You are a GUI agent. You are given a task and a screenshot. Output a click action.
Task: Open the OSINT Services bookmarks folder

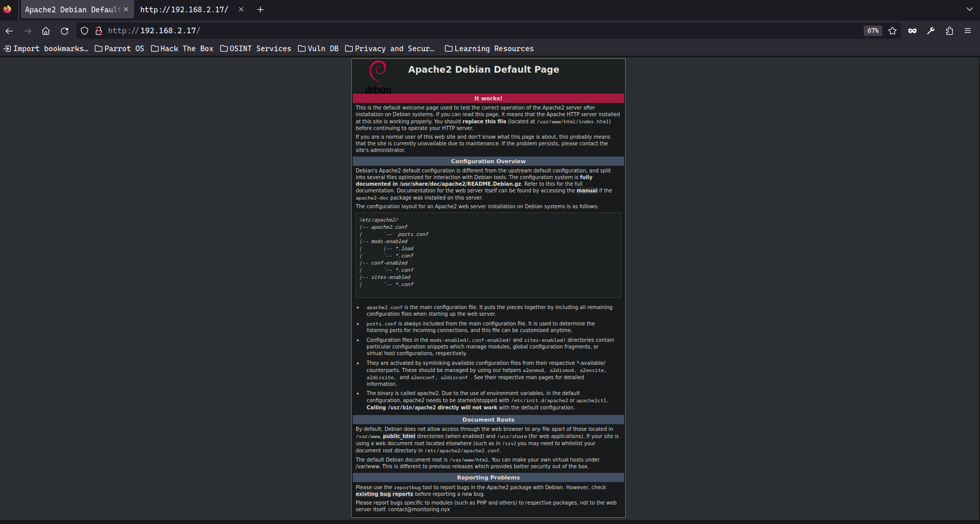255,49
